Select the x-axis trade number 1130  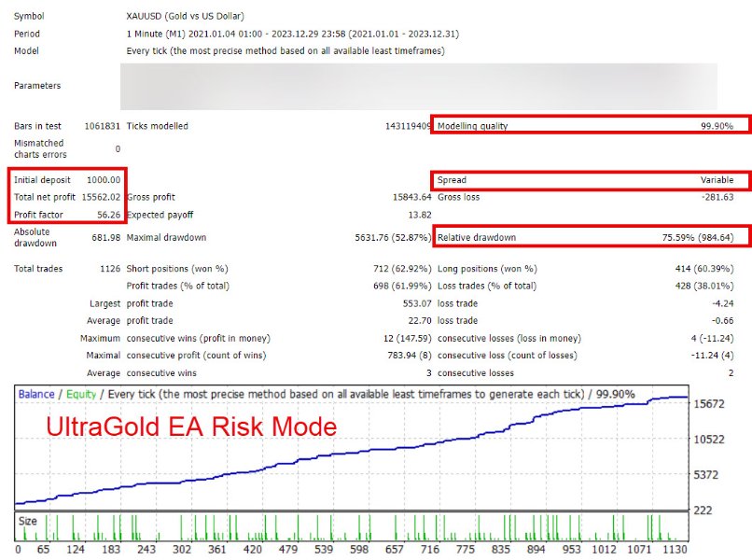tap(675, 550)
